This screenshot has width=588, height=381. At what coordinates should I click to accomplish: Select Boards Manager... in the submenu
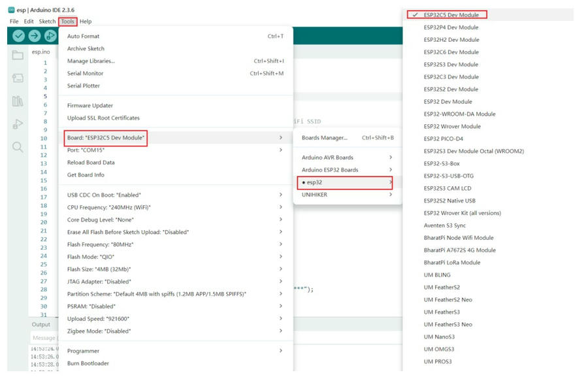pos(348,138)
